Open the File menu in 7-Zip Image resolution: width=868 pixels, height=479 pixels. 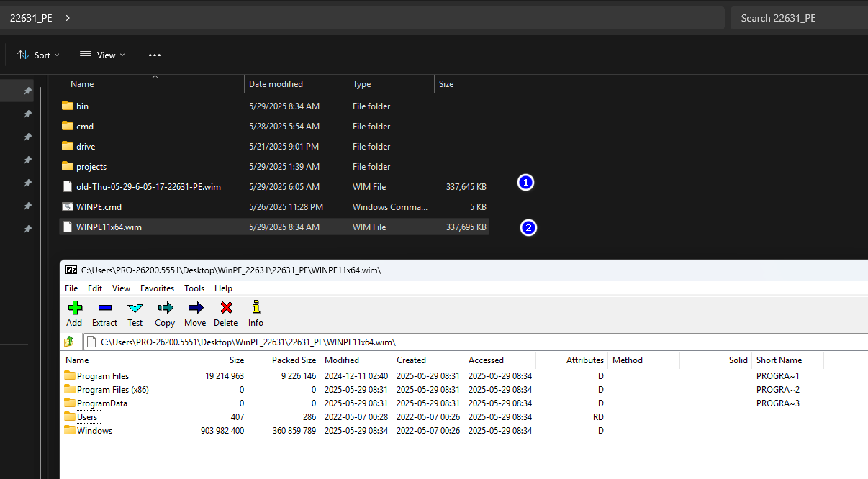[x=71, y=288]
